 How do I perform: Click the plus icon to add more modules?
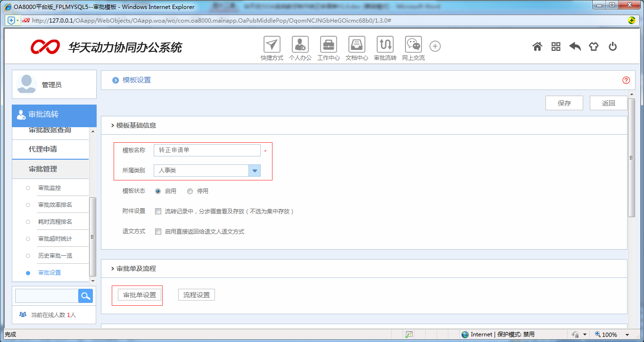[435, 46]
